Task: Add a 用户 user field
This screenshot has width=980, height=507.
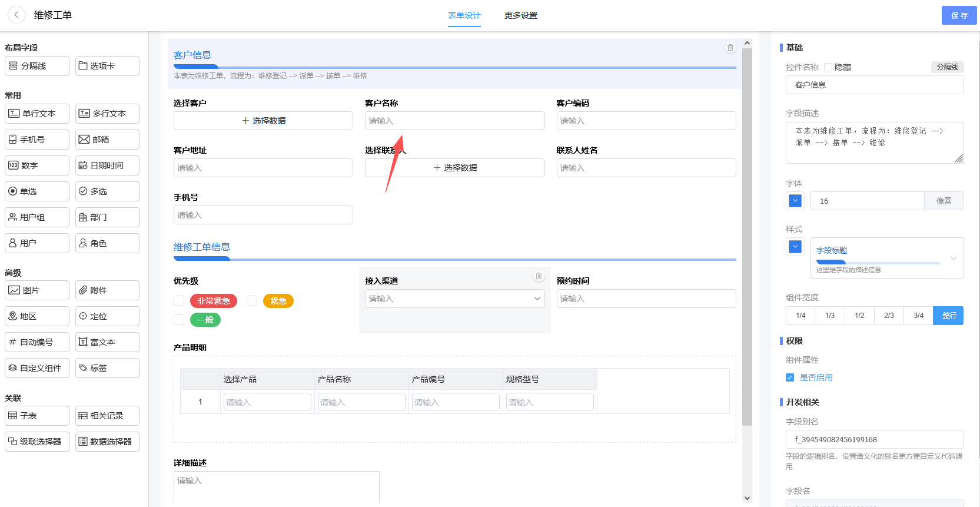Action: (x=37, y=243)
